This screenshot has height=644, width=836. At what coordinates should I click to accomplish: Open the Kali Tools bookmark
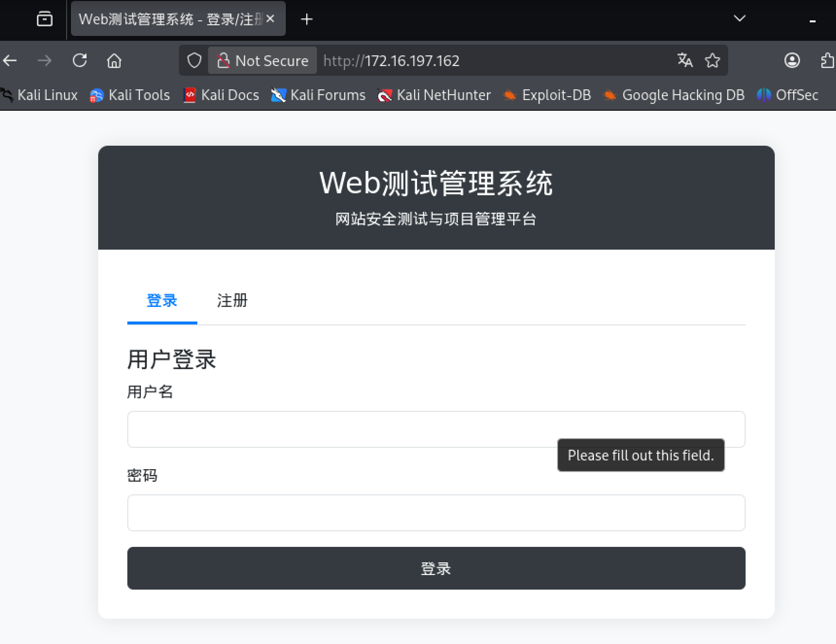(x=130, y=95)
